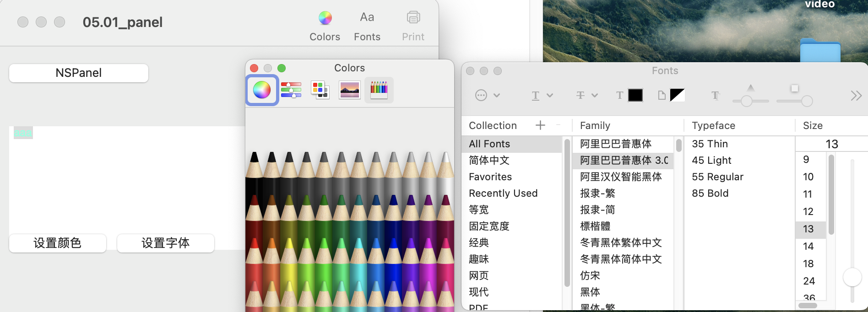
Task: Select the pencils color picker
Action: click(x=379, y=90)
